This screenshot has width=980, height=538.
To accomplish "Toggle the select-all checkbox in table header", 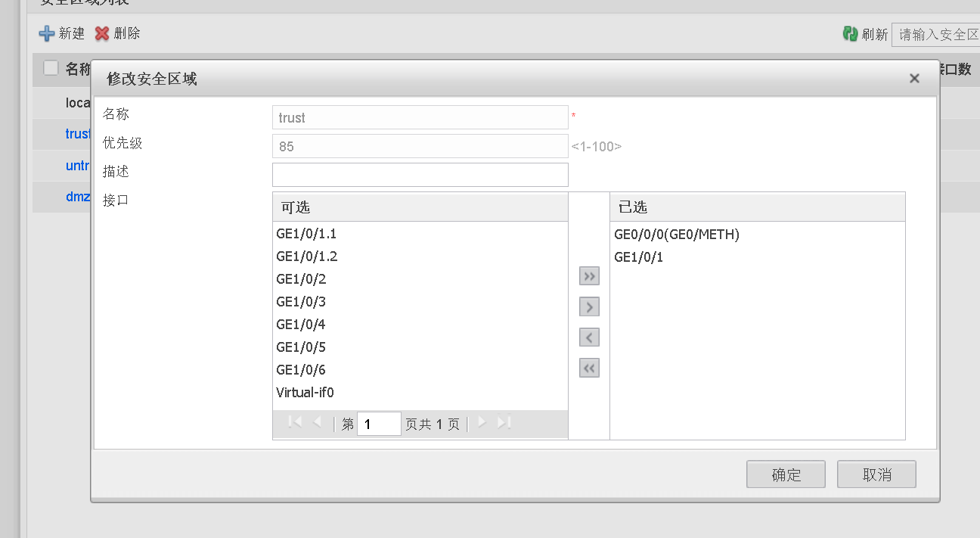I will [x=51, y=68].
